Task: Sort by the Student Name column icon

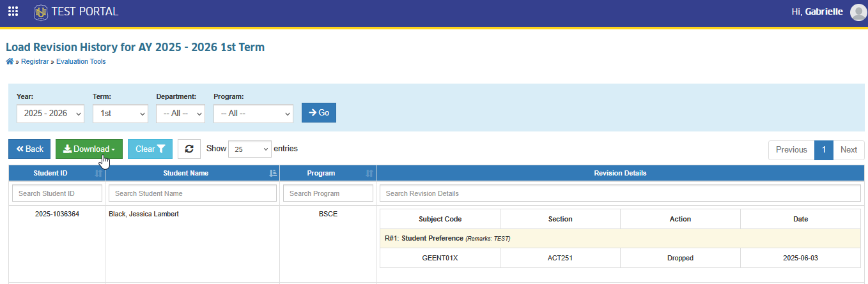Action: coord(273,173)
